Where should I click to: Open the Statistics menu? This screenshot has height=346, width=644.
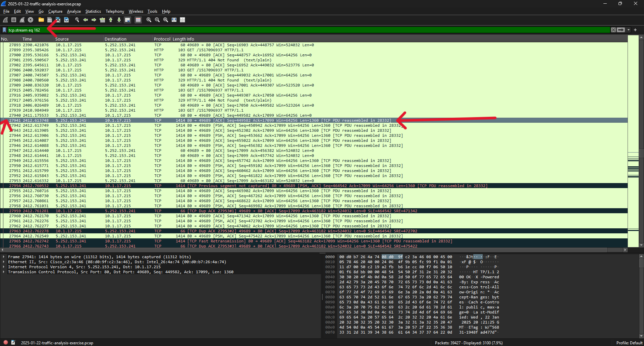click(93, 11)
